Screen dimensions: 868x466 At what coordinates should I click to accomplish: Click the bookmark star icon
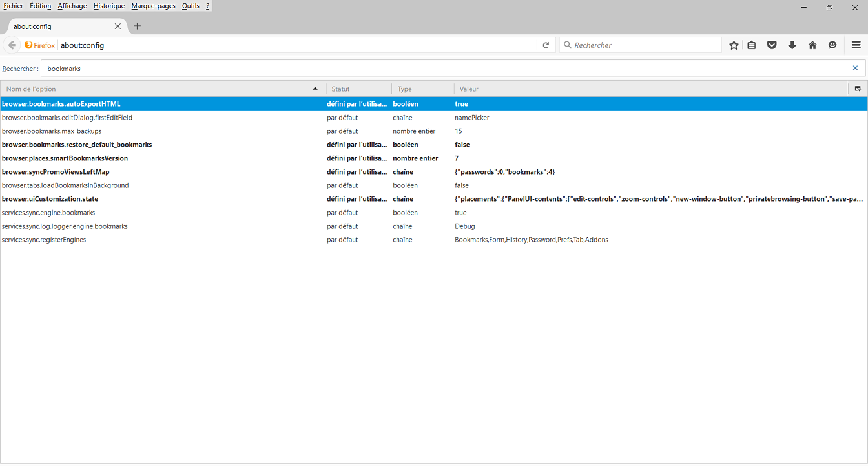[734, 45]
